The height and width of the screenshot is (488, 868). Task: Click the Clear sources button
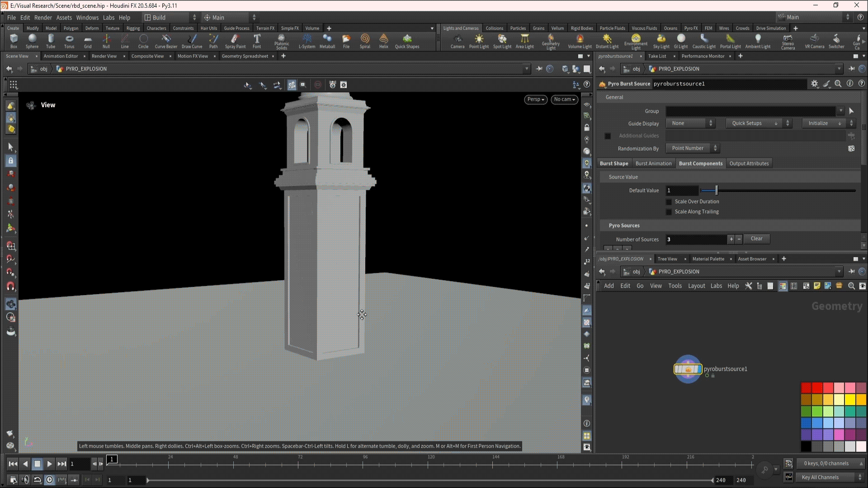pyautogui.click(x=756, y=239)
